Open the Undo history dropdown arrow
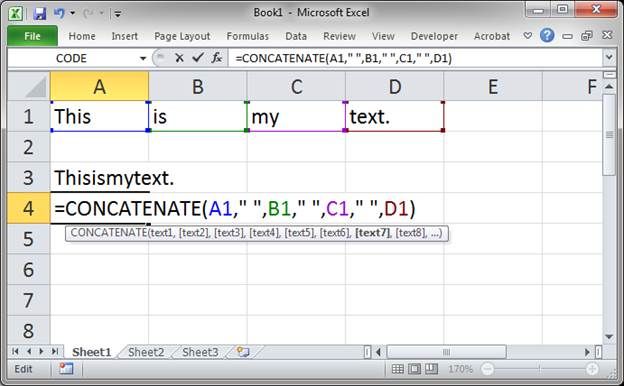Image resolution: width=624 pixels, height=386 pixels. (x=73, y=14)
